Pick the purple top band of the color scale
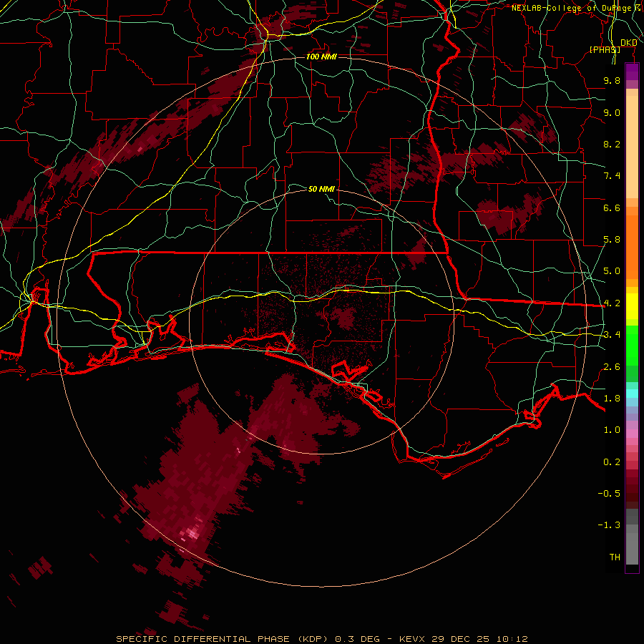Image resolution: width=644 pixels, height=644 pixels. (x=632, y=72)
